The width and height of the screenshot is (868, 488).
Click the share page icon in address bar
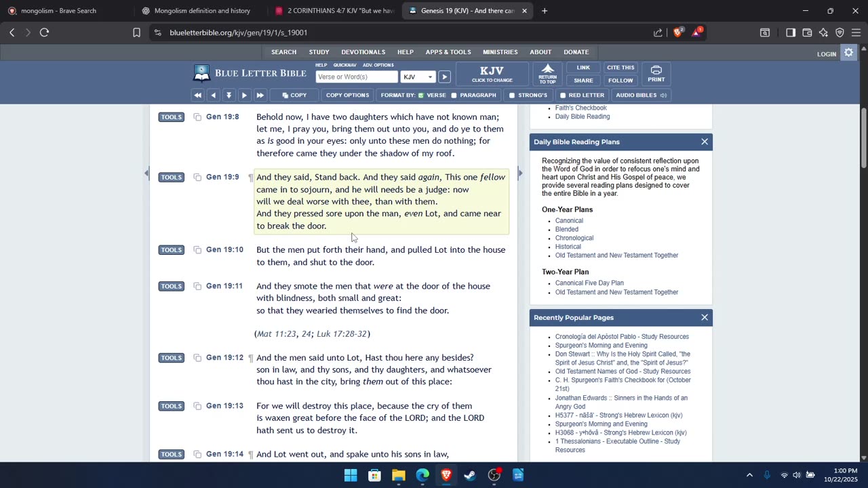pos(658,33)
